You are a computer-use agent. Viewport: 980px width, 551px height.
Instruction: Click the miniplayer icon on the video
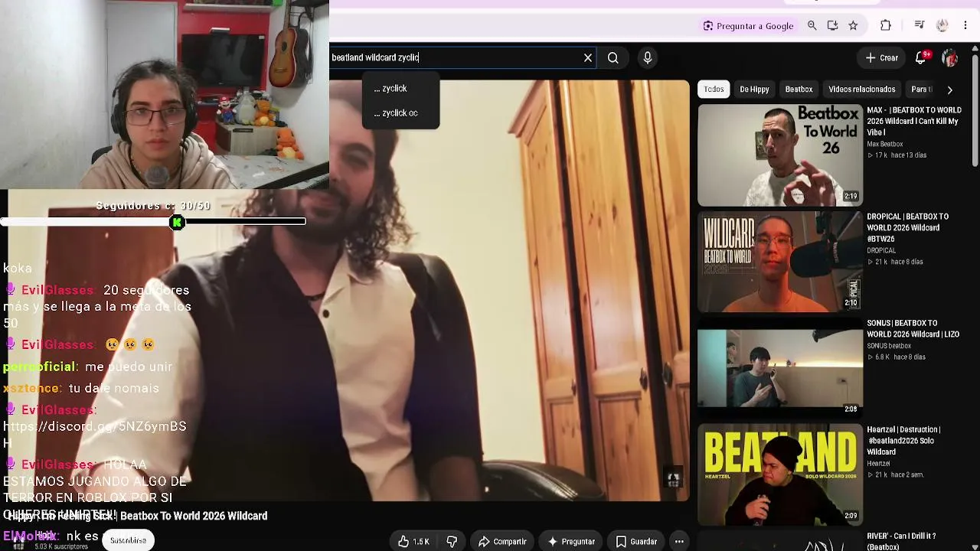tap(673, 479)
